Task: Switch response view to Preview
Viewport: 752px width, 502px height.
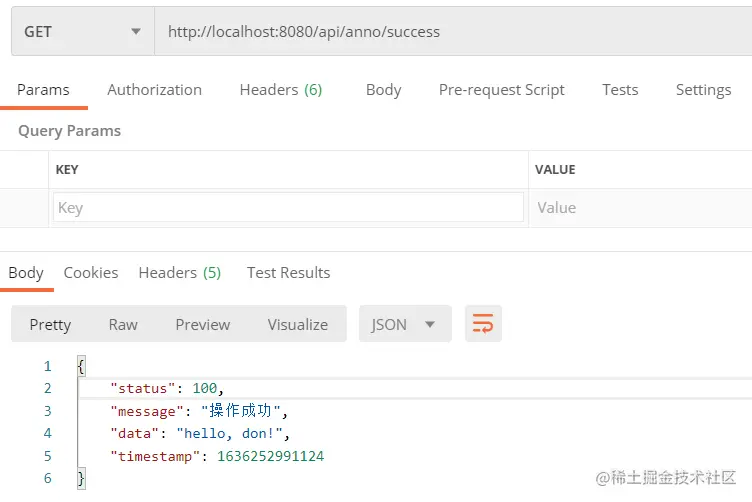Action: tap(203, 325)
